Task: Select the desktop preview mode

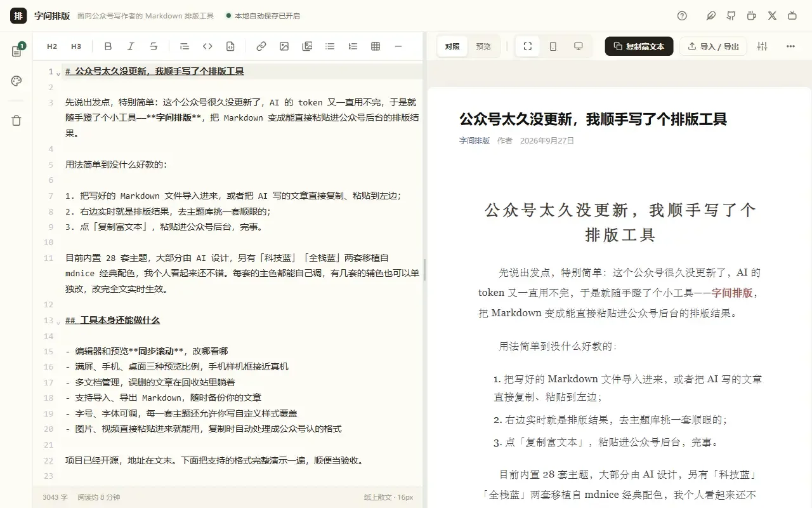Action: point(579,46)
